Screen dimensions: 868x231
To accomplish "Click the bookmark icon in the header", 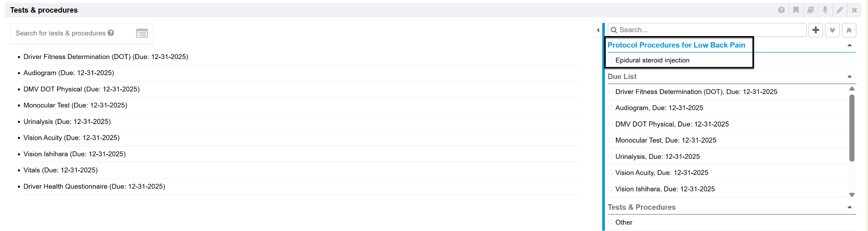I will pos(796,10).
